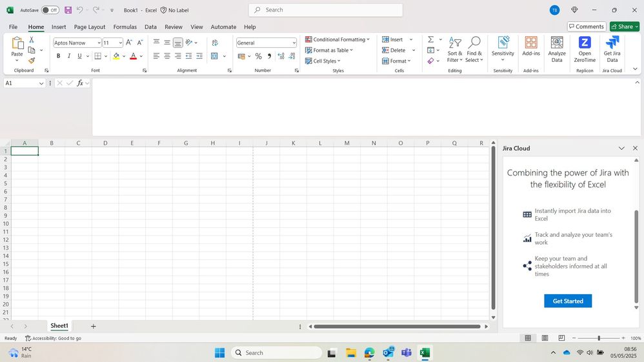Toggle Underline formatting
Viewport: 644px width, 362px height.
click(x=79, y=56)
